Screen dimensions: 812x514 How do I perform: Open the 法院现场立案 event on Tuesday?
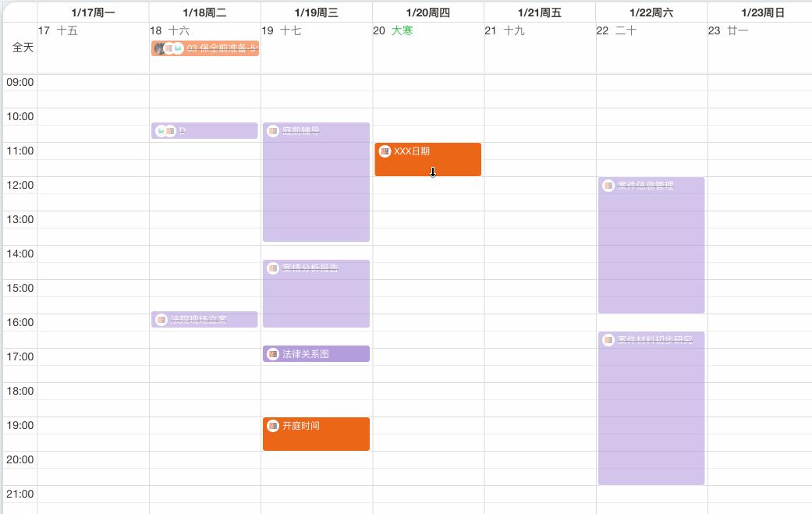point(204,319)
